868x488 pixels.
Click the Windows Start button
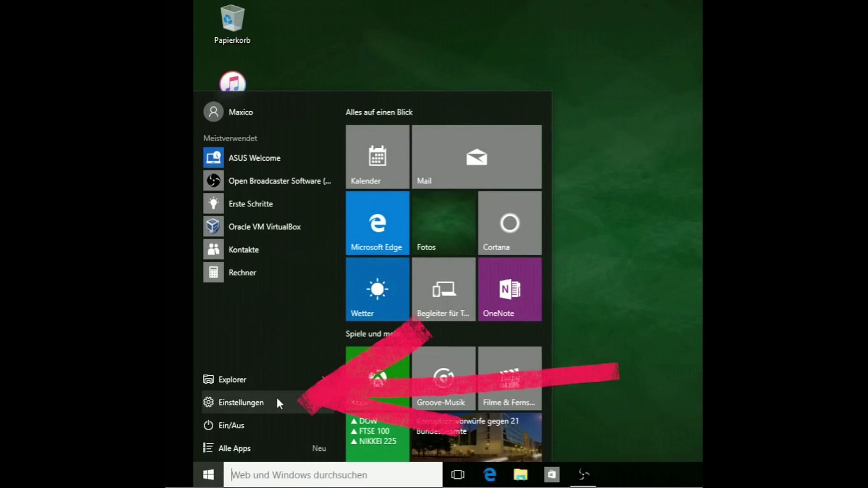(208, 474)
